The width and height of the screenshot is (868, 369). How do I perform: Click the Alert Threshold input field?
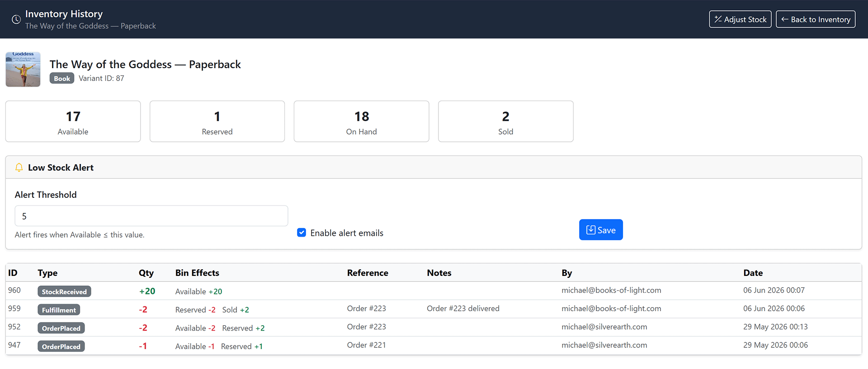point(151,216)
